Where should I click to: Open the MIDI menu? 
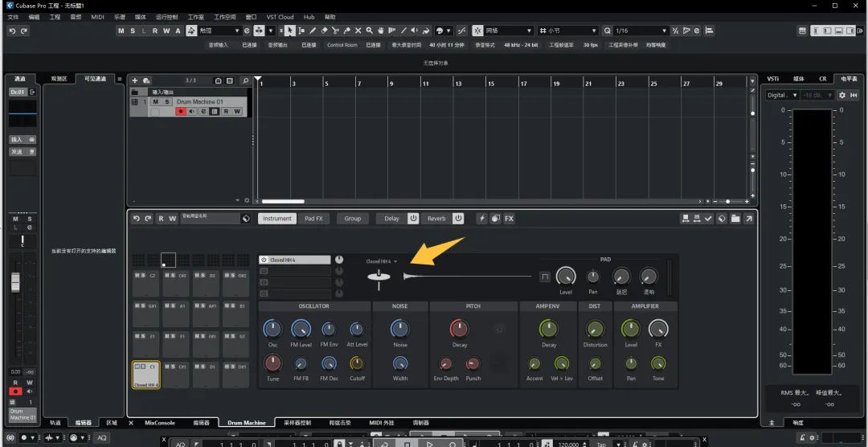click(97, 17)
